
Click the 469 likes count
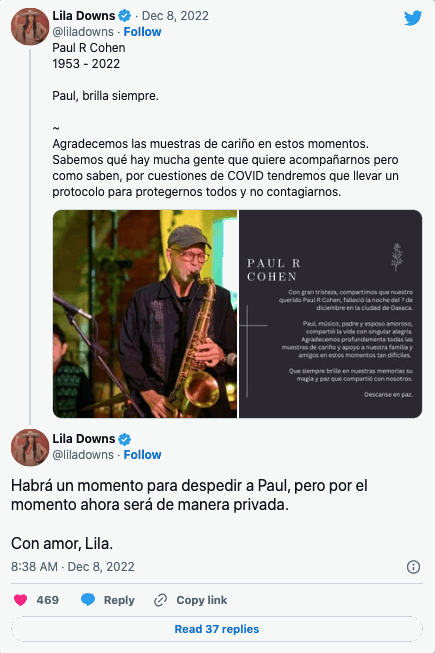(x=47, y=600)
